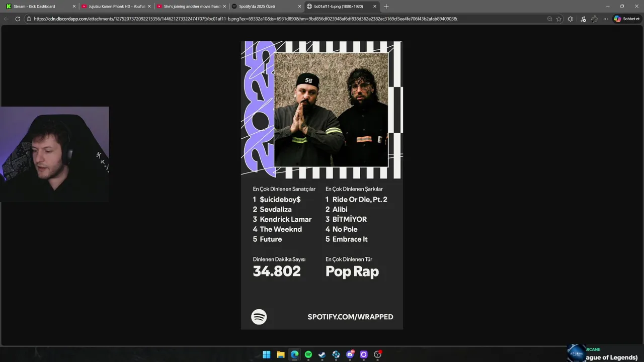Click the SPOTIFY.COM/WRAPPED text
Image resolution: width=644 pixels, height=362 pixels.
click(x=350, y=317)
